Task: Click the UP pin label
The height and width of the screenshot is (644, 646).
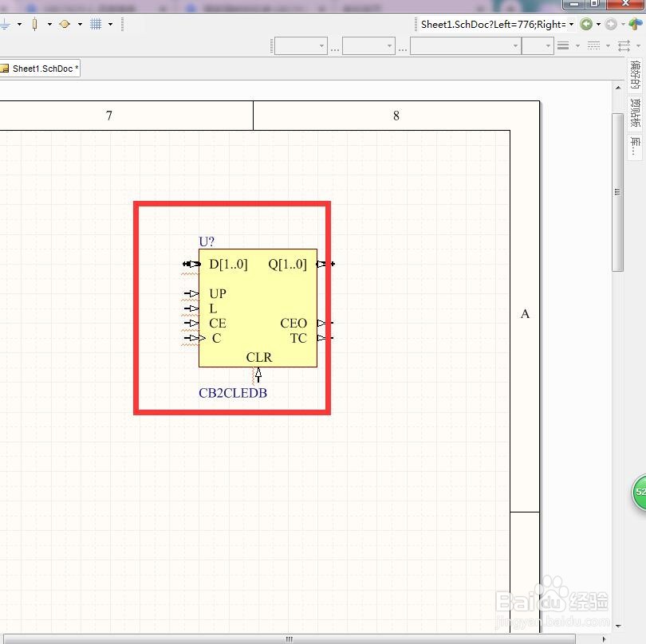Action: point(218,293)
